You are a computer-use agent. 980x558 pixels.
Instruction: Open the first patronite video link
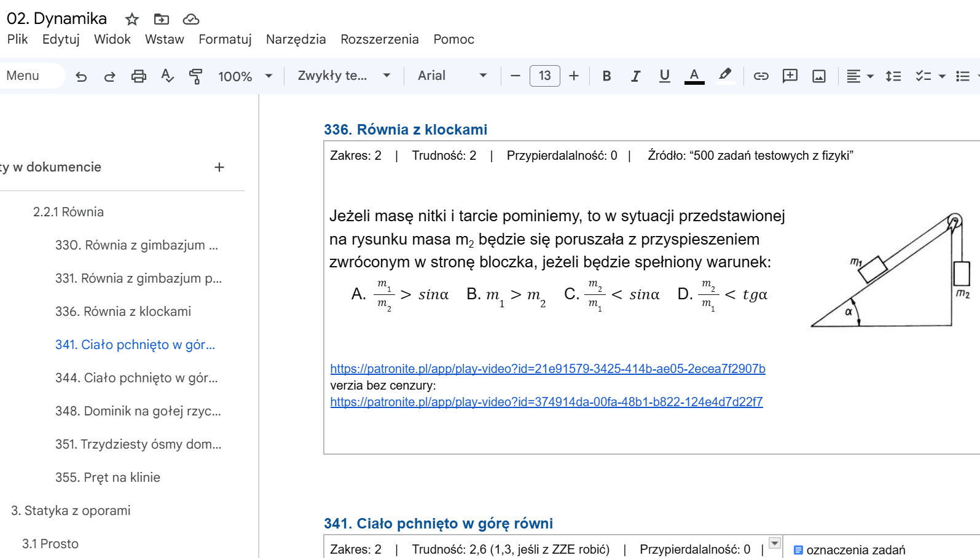[547, 369]
